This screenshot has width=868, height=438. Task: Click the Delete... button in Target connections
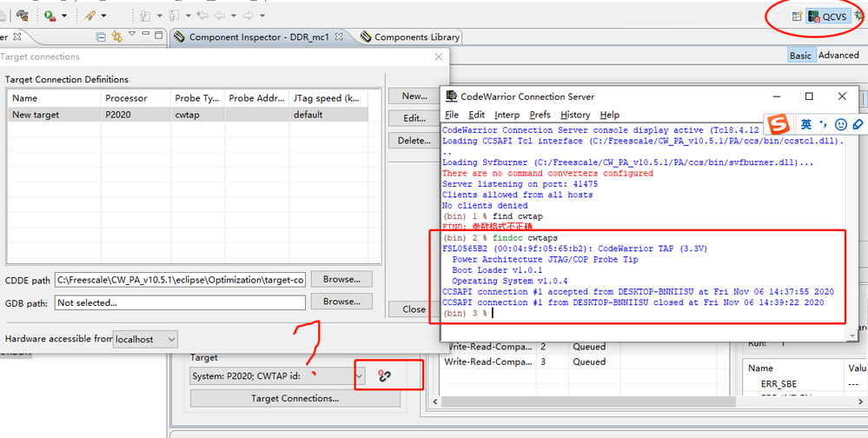click(414, 140)
